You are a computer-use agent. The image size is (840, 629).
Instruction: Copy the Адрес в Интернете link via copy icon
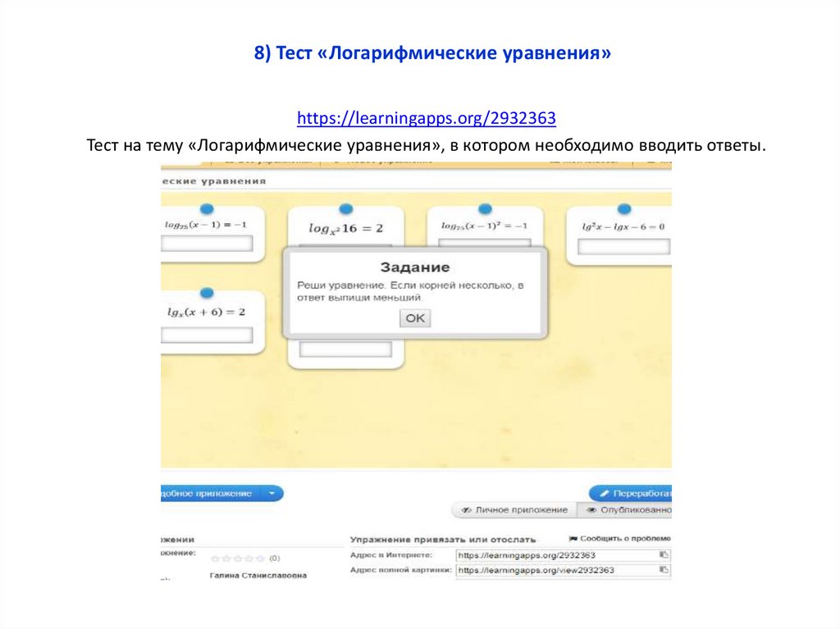(664, 555)
